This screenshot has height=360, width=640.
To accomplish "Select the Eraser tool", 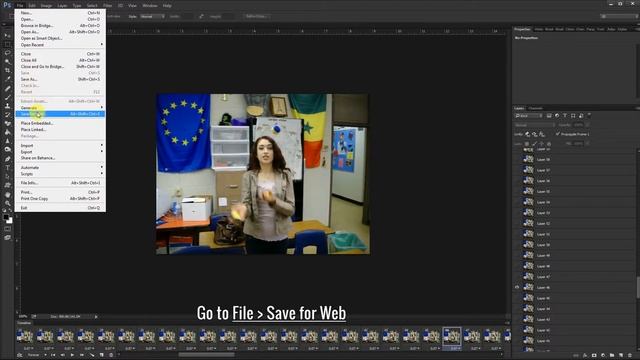I will [7, 123].
